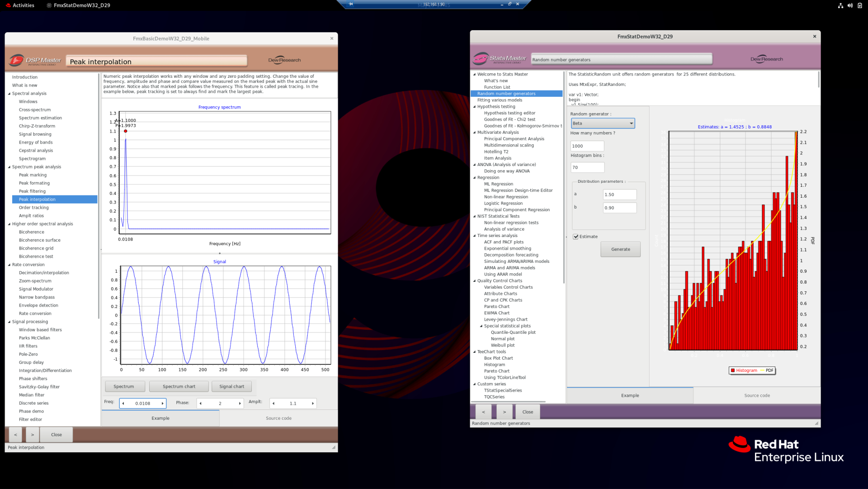
Task: Collapse Multivariate Analysis node
Action: pyautogui.click(x=474, y=133)
